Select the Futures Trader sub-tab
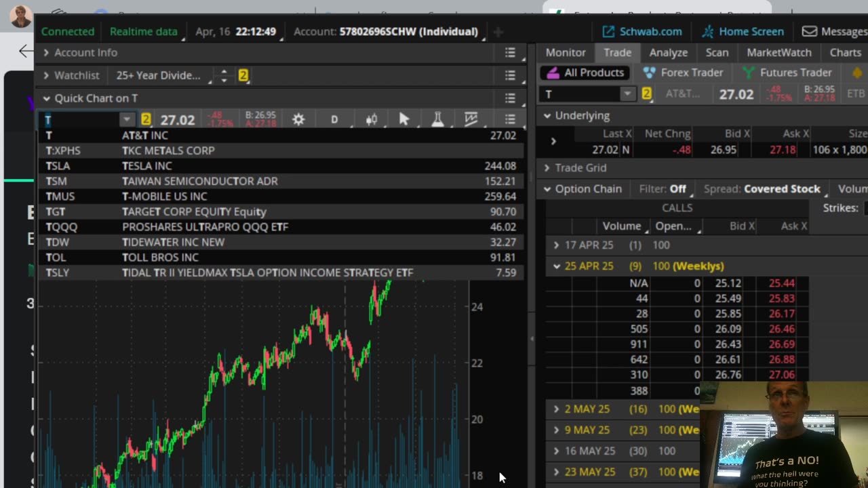Image resolution: width=868 pixels, height=488 pixels. 787,73
